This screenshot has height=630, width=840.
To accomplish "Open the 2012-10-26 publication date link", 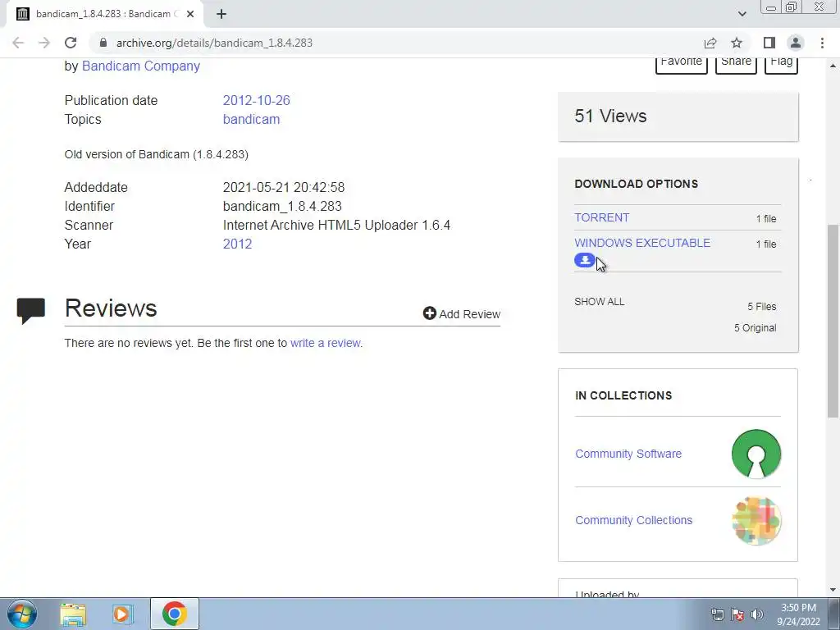I will tap(257, 100).
